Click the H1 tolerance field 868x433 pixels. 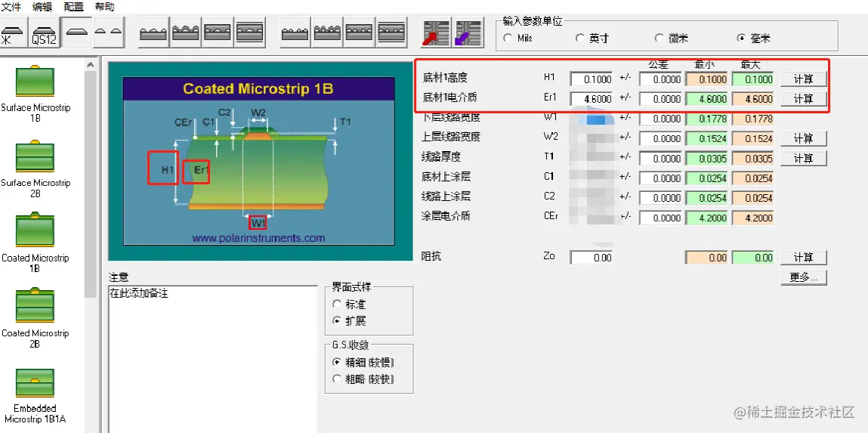[x=660, y=79]
